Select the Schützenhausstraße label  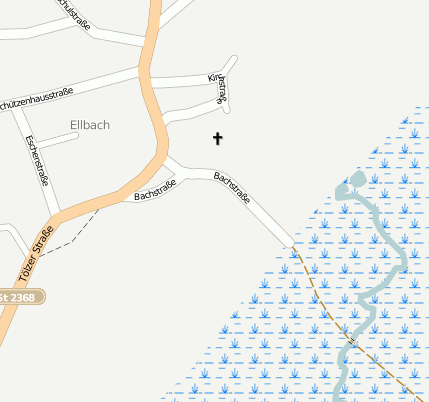tap(35, 99)
